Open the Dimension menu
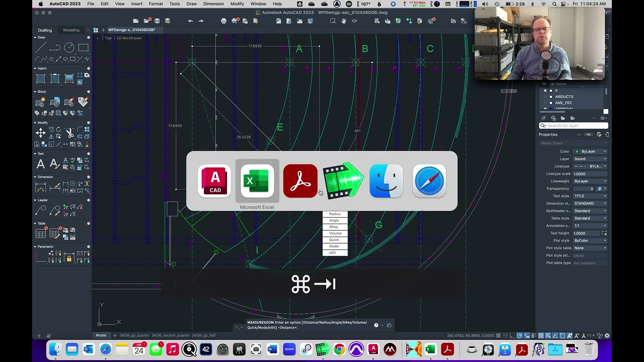Screen dimensions: 644x362 click(x=213, y=4)
